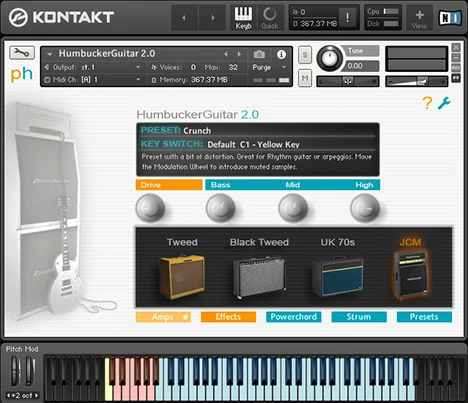Screen dimensions: 468x403
Task: Switch to the Presets tab
Action: click(424, 317)
